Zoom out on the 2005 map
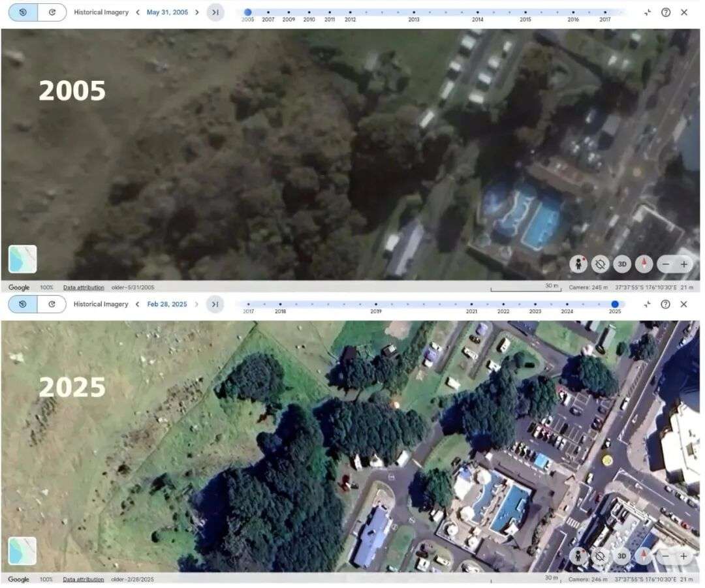The height and width of the screenshot is (588, 705). tap(665, 264)
